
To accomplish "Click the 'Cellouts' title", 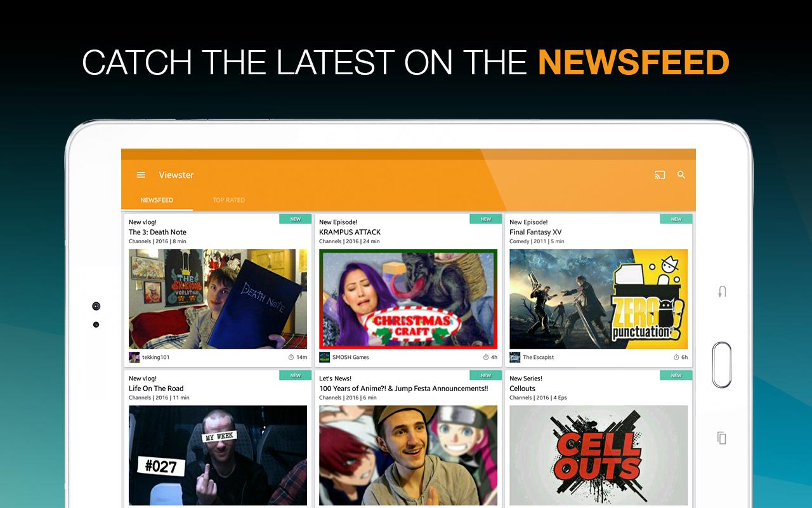I will coord(522,389).
